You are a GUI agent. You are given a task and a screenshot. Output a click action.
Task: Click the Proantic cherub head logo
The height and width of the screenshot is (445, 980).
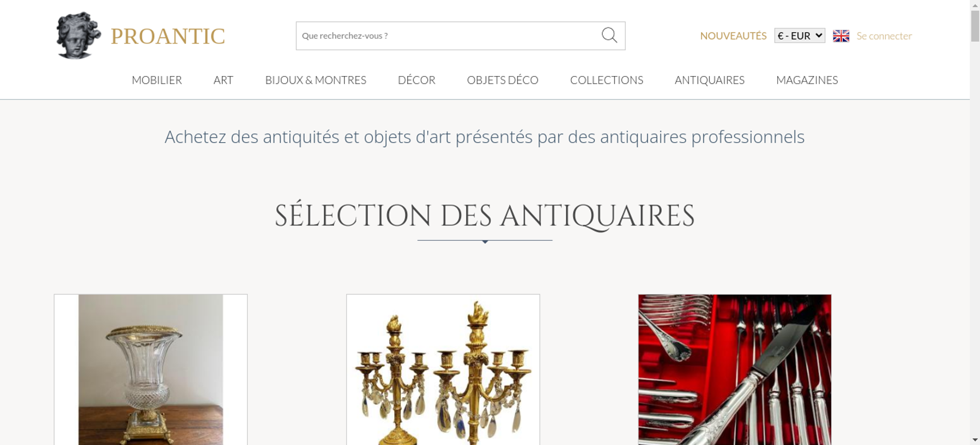pyautogui.click(x=78, y=35)
